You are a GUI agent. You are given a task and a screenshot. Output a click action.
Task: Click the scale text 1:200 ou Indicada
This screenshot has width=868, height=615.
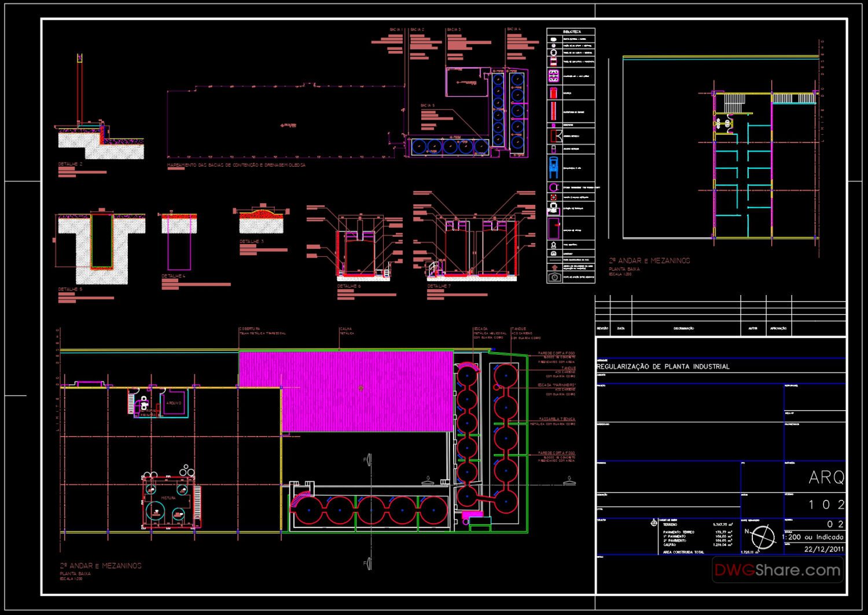point(812,537)
